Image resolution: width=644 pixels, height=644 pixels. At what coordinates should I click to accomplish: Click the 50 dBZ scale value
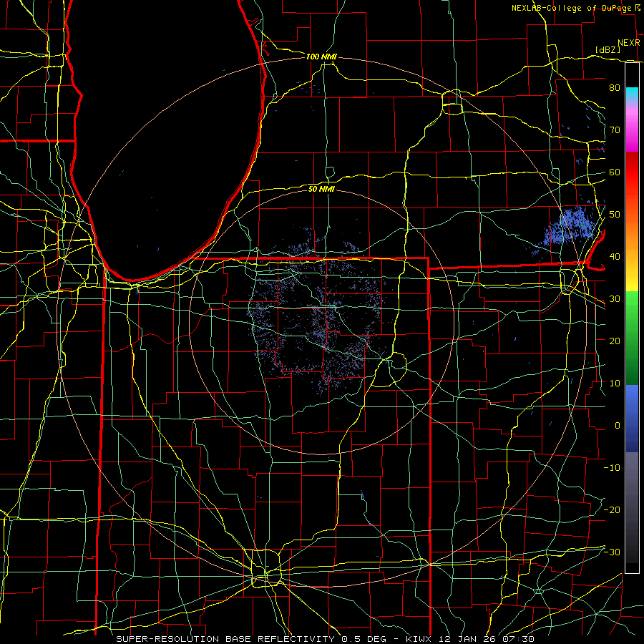click(615, 215)
